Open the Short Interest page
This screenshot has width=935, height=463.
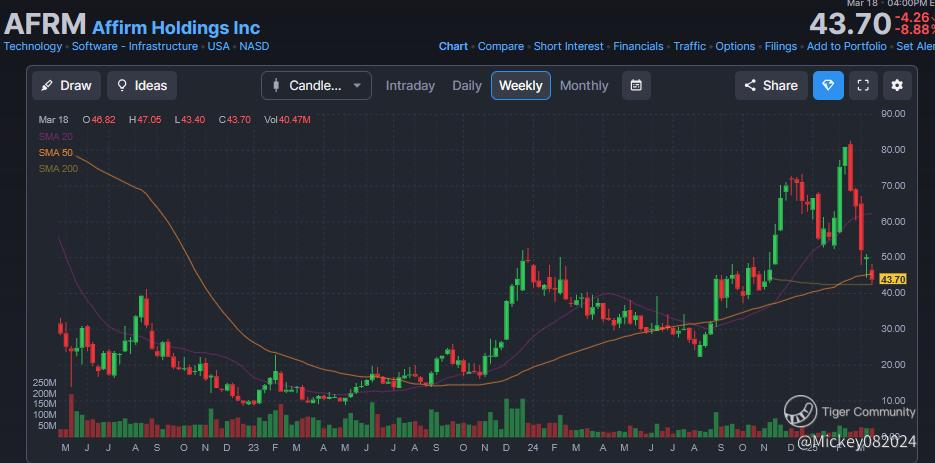click(568, 46)
